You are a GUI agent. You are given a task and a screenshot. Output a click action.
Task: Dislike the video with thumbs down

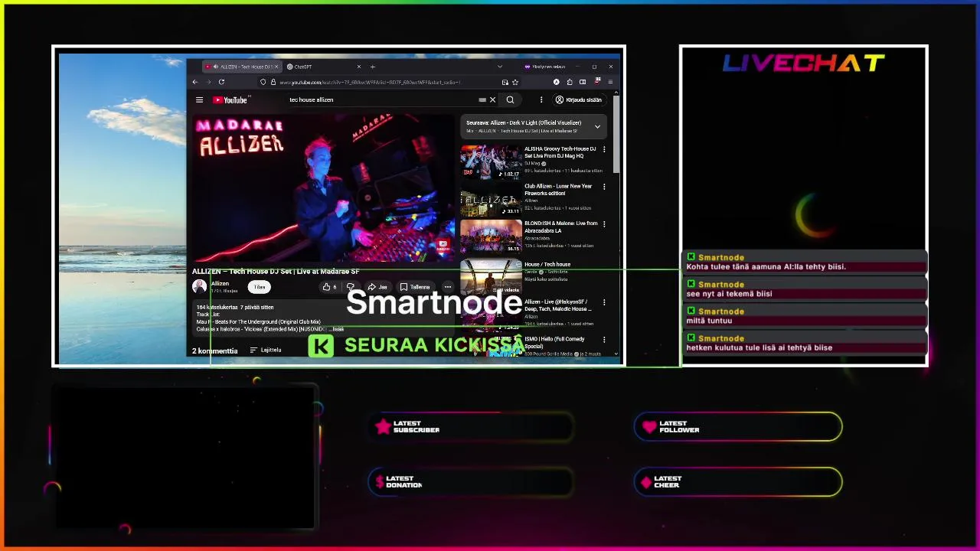[x=351, y=287]
